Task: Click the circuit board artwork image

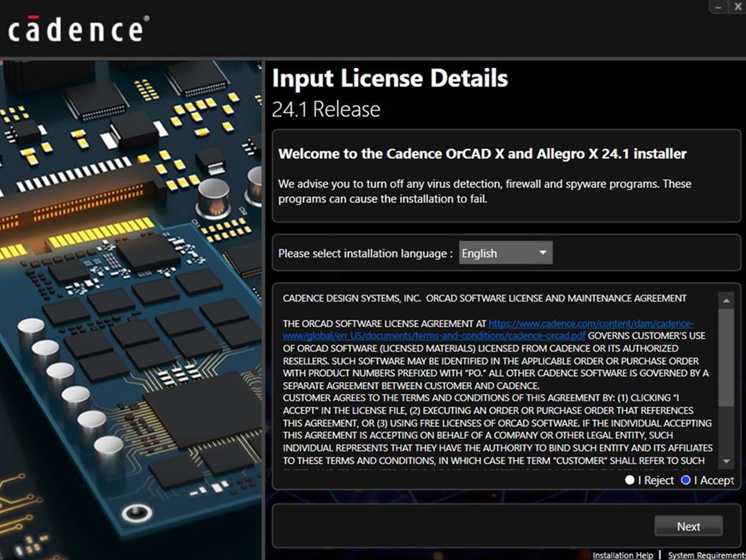Action: click(131, 310)
